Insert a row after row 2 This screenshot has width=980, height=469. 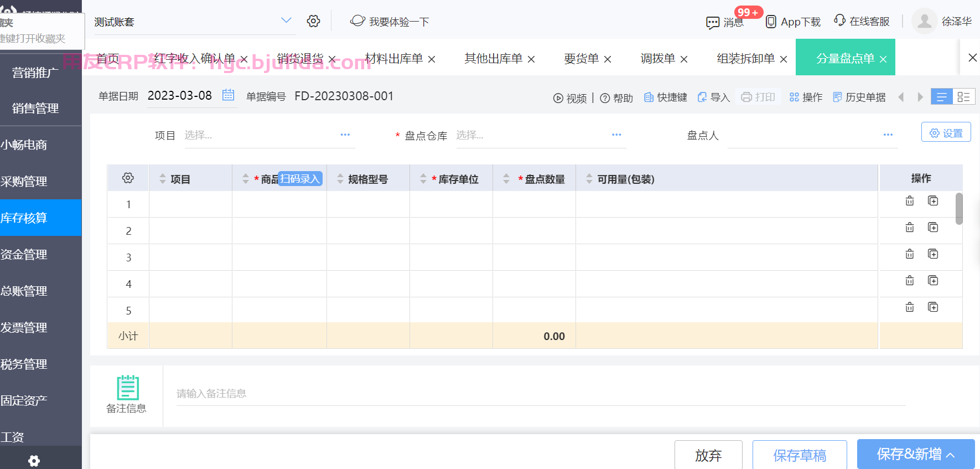tap(933, 227)
